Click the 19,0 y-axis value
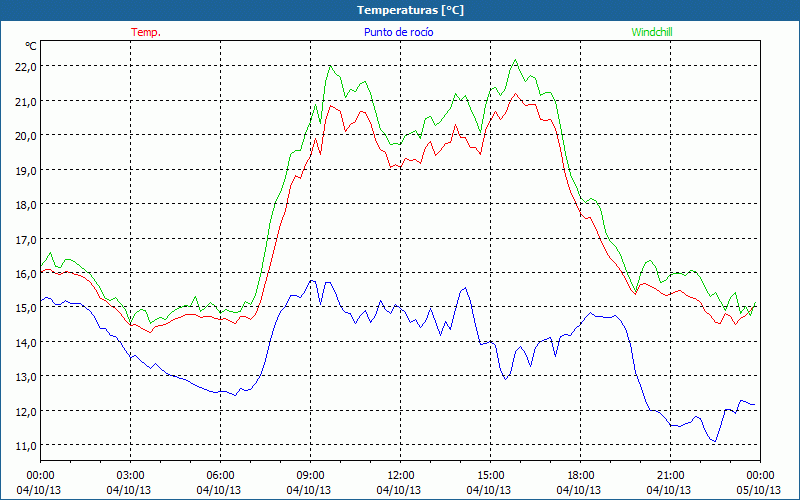Viewport: 800px width, 500px height. [x=26, y=170]
